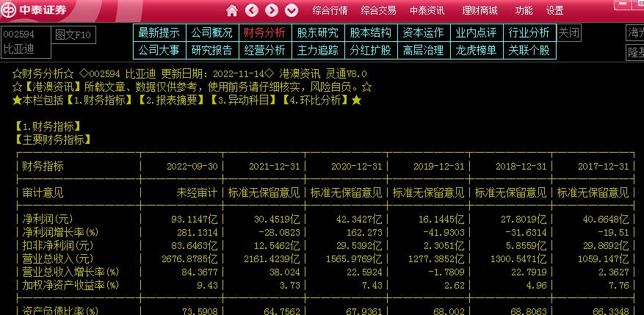The image size is (644, 315).
Task: Switch to the 经营分析 tab
Action: click(265, 50)
